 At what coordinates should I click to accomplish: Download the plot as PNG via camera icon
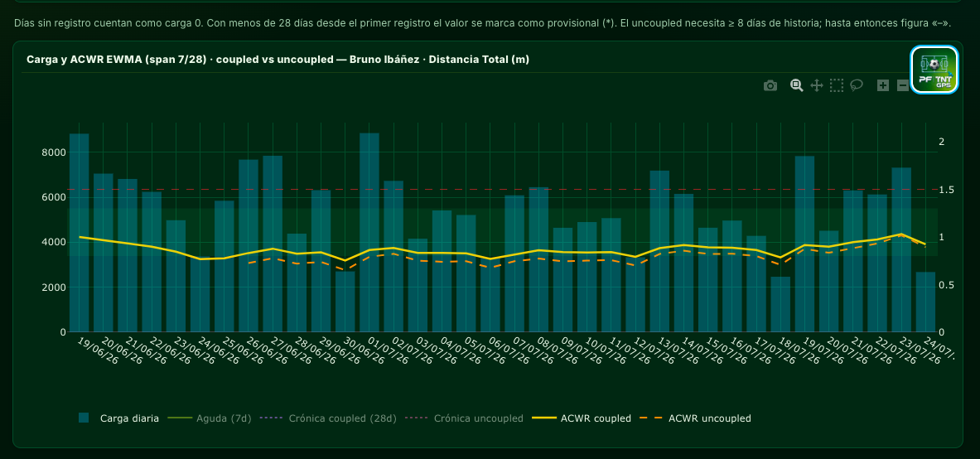(770, 85)
